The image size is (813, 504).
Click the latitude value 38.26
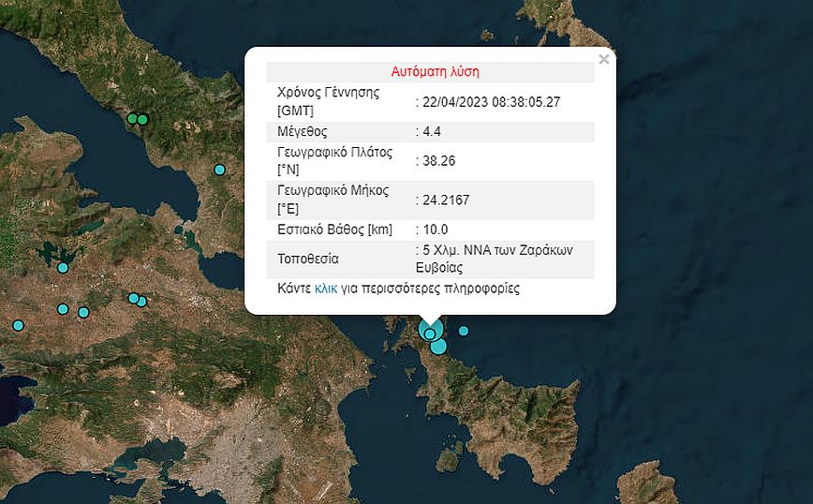click(438, 161)
